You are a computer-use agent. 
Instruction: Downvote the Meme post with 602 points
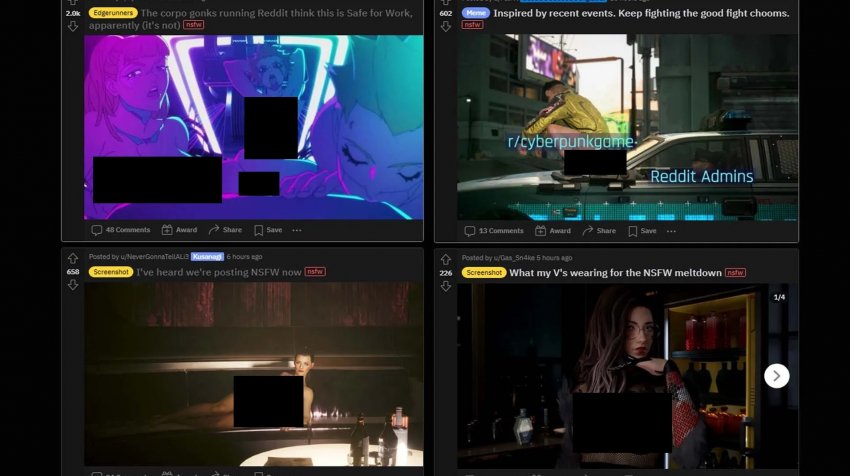point(446,27)
